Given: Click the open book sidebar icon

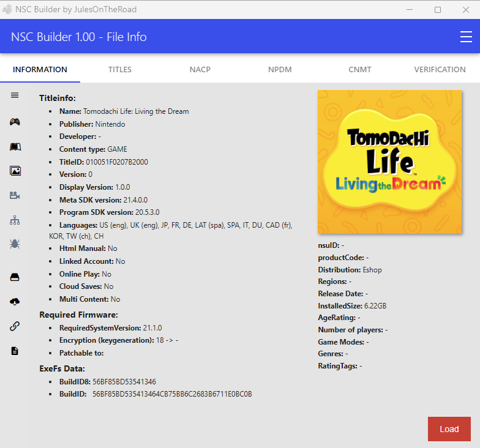Looking at the screenshot, I should [x=15, y=147].
